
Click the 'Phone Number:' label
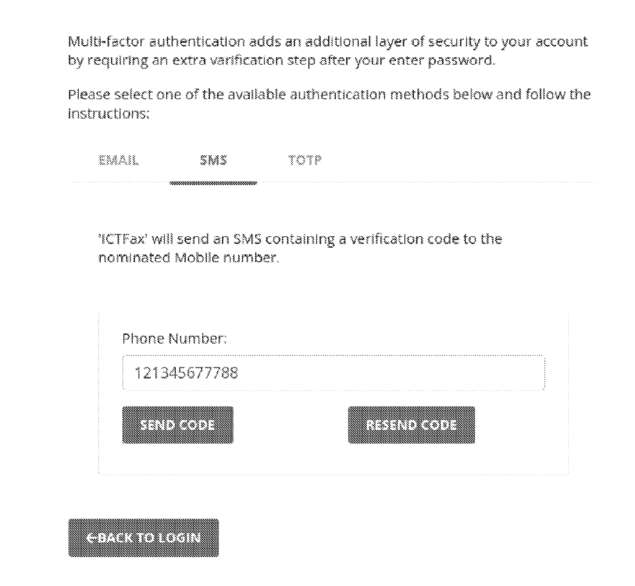coord(174,339)
